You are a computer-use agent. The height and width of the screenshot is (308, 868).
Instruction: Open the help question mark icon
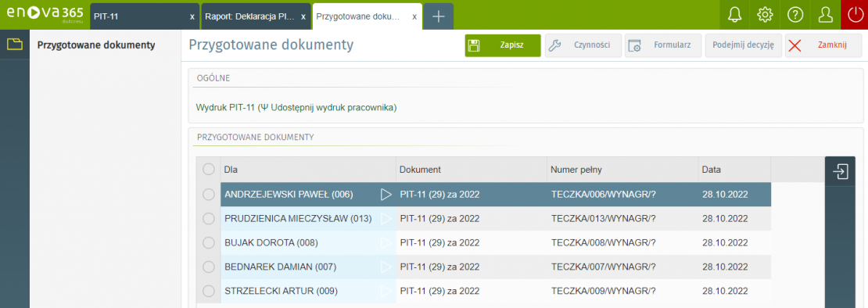(795, 15)
